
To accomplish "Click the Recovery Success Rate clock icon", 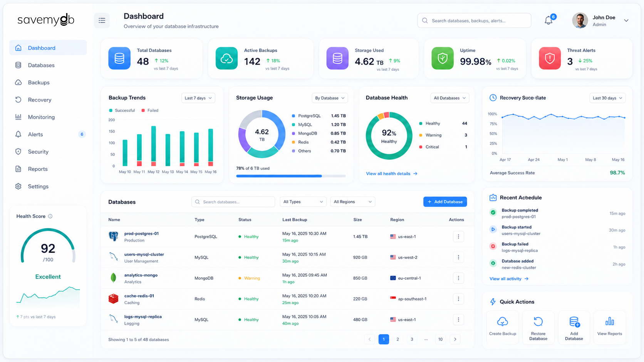I will 493,98.
